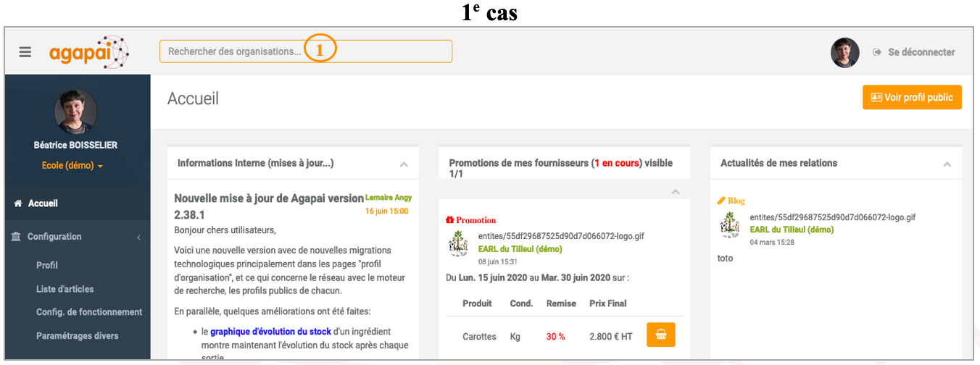Viewport: 980px width, 365px height.
Task: Open the hamburger menu icon
Action: [x=25, y=52]
